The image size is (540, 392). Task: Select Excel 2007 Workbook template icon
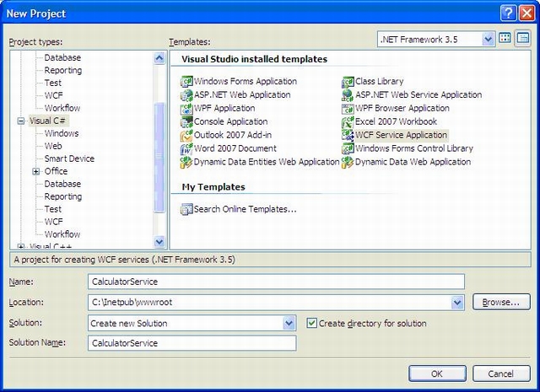pos(348,122)
